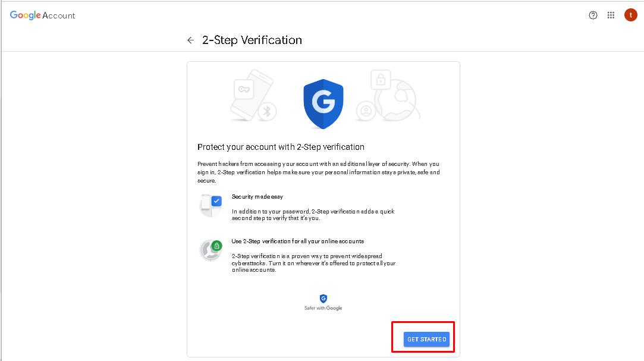
Task: Click the green padlock globe icon
Action: [211, 250]
